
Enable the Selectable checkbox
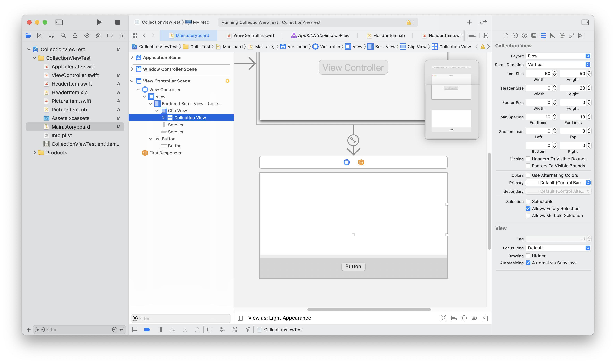(528, 201)
